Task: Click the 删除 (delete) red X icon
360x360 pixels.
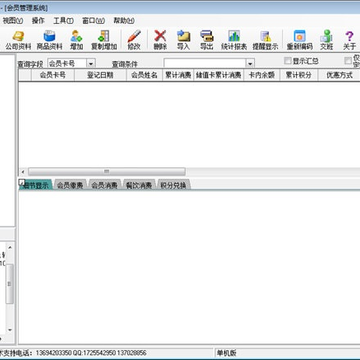Action: click(x=160, y=40)
